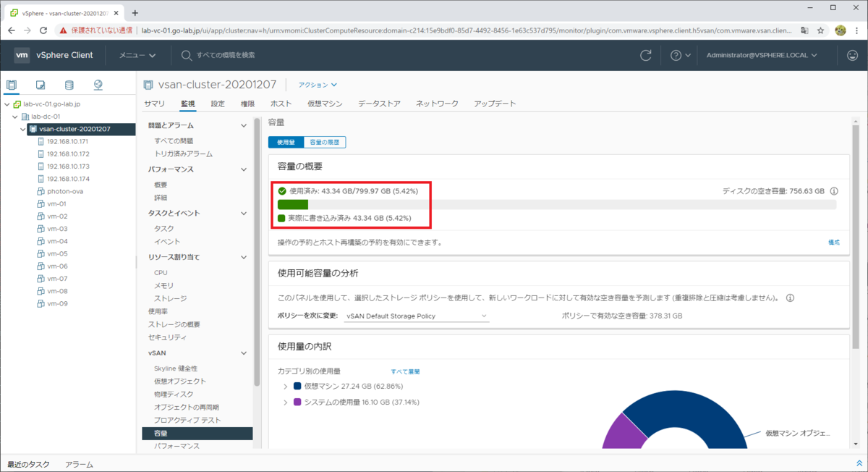Open the 権限 tab
The height and width of the screenshot is (472, 868).
[x=247, y=104]
